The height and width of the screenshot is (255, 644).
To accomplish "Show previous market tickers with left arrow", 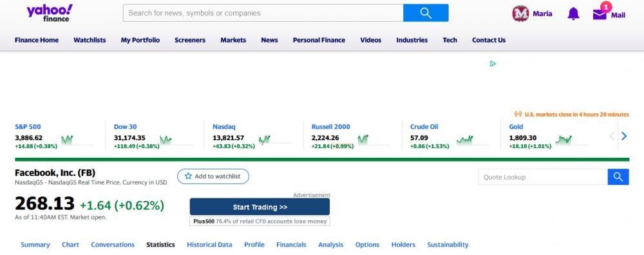I will coord(612,136).
